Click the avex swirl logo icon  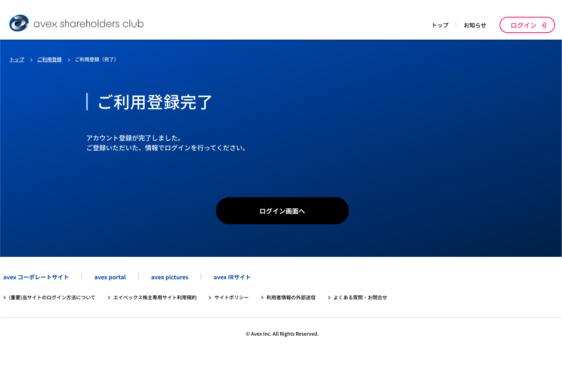click(x=19, y=23)
